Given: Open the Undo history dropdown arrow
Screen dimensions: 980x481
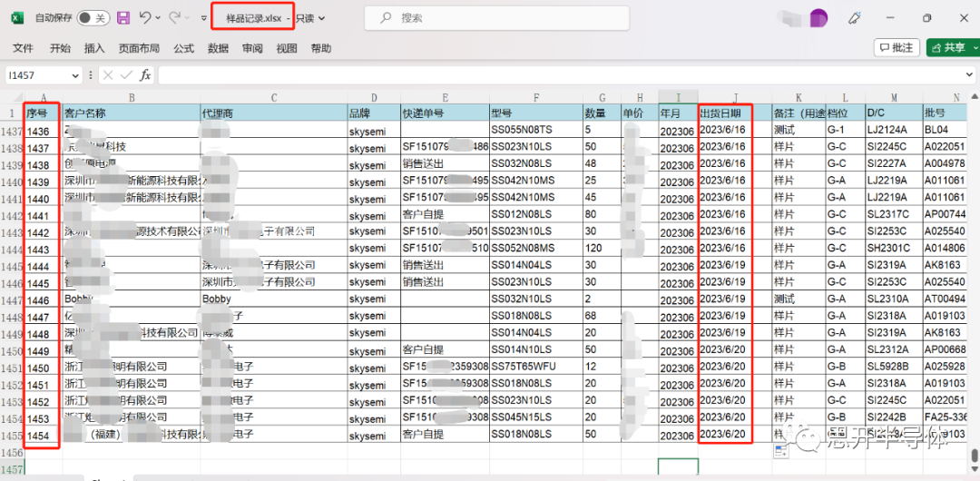Looking at the screenshot, I should [x=158, y=18].
